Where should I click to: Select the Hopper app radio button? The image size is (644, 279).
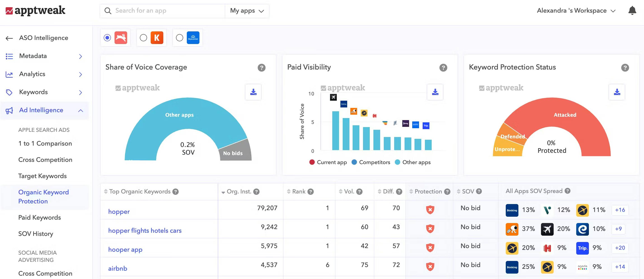click(107, 38)
